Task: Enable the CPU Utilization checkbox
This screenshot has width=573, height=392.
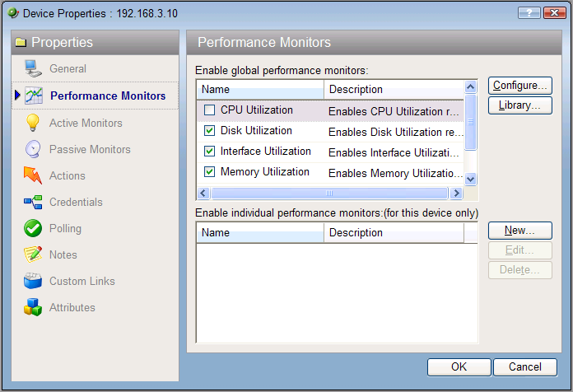Action: pyautogui.click(x=209, y=110)
